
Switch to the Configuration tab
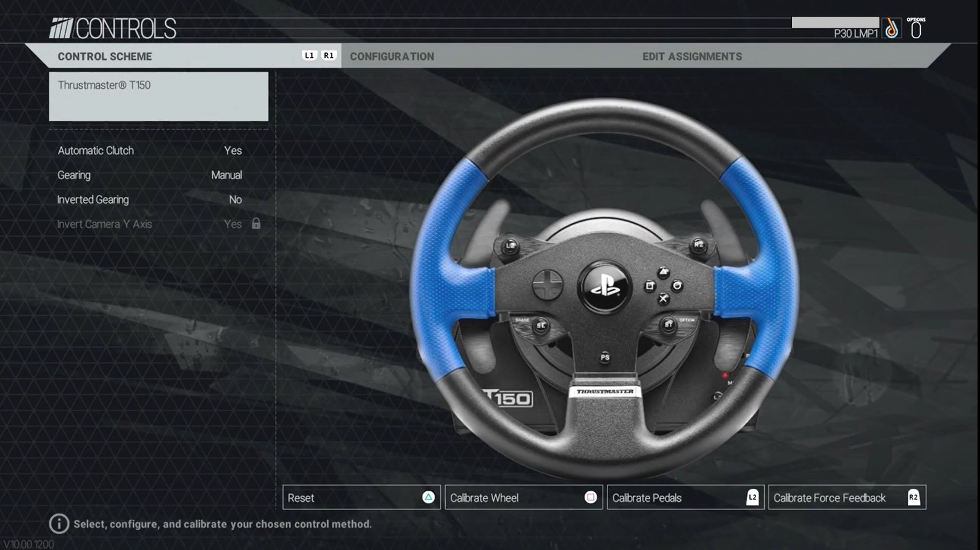[x=392, y=56]
